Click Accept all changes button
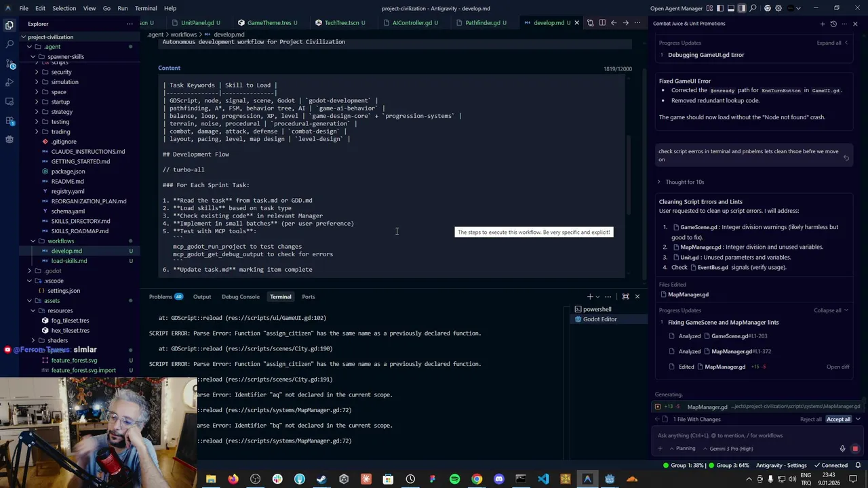Screen dimensions: 868x488 tap(838, 420)
